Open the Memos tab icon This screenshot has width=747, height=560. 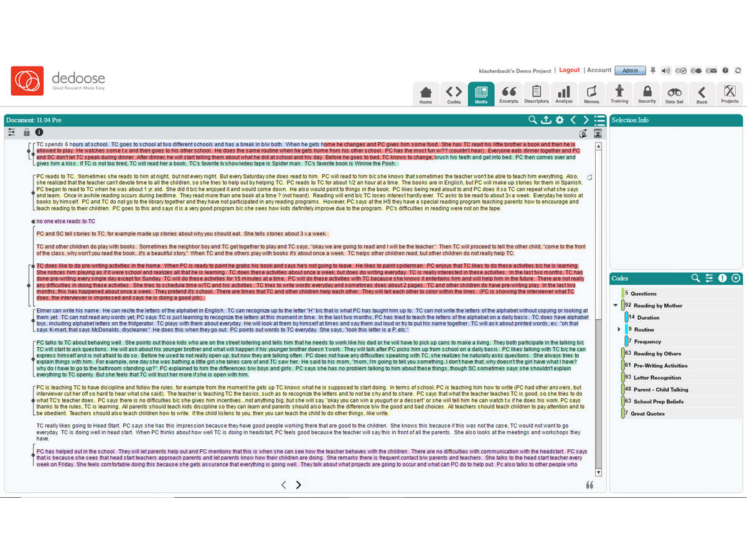click(591, 94)
